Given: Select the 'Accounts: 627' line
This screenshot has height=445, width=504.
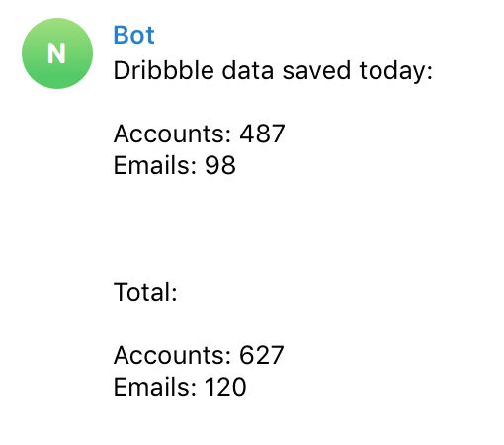Looking at the screenshot, I should [x=199, y=355].
